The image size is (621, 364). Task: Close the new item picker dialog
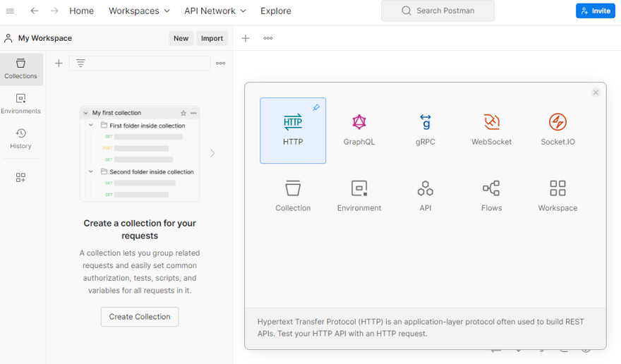pyautogui.click(x=596, y=92)
